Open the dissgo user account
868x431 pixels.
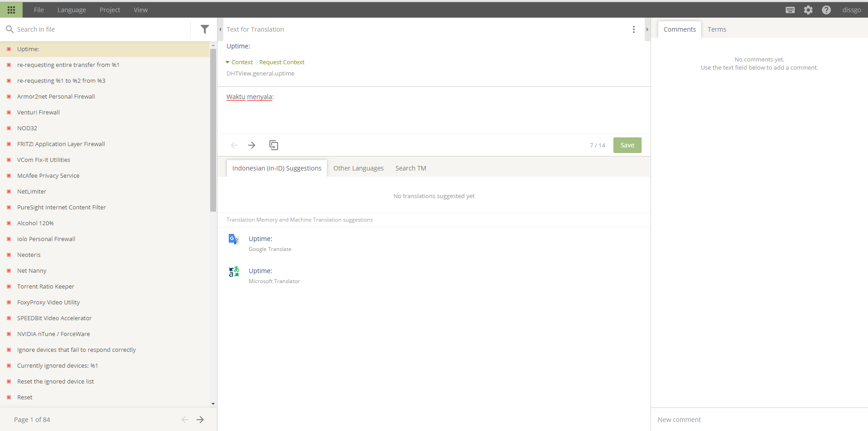[851, 10]
